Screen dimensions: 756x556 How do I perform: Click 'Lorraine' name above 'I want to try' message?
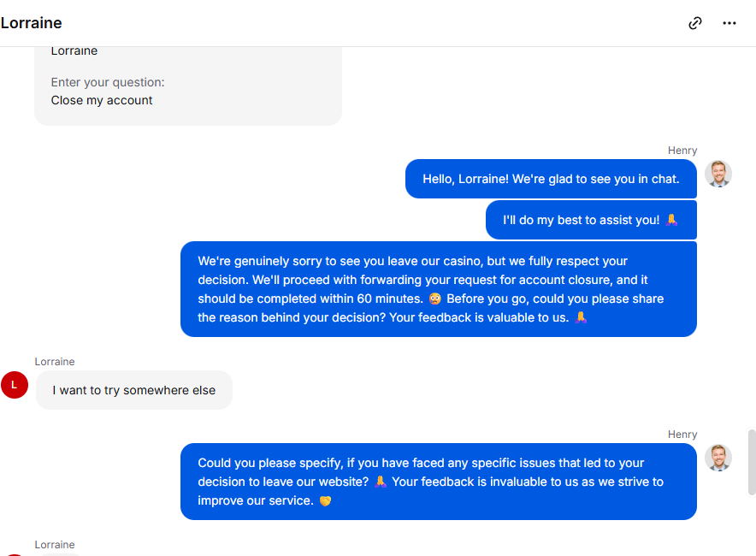pyautogui.click(x=55, y=362)
